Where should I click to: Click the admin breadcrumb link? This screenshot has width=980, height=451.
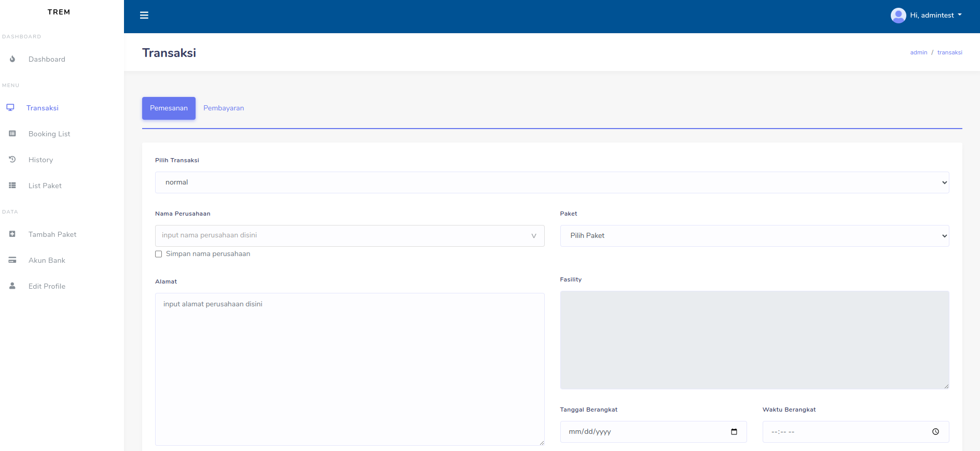(918, 52)
